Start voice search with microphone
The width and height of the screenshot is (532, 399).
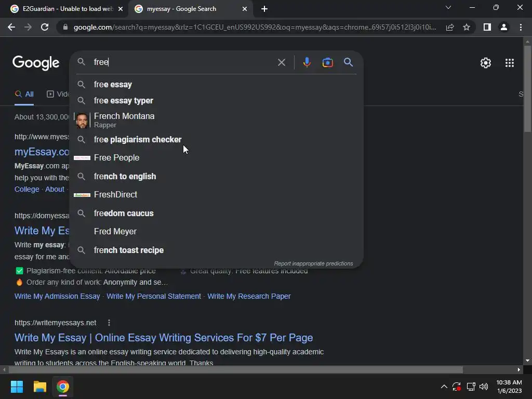[x=307, y=62]
